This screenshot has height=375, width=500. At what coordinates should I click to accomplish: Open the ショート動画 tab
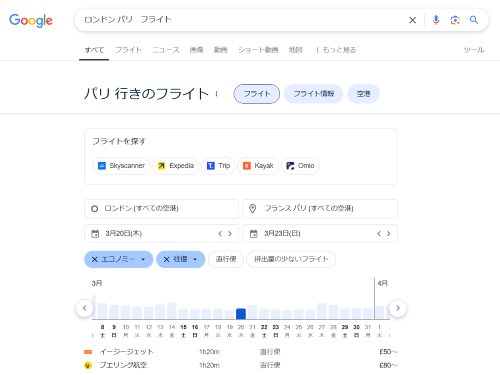pyautogui.click(x=258, y=50)
